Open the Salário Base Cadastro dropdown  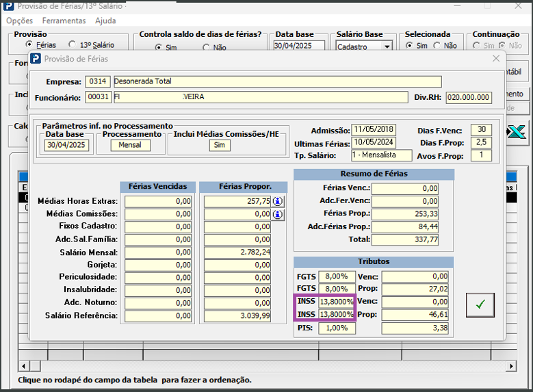387,47
